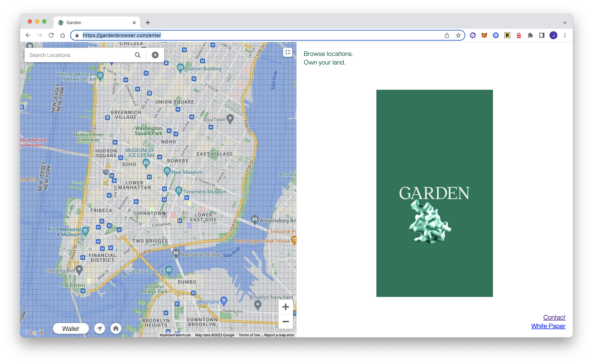Clear search with the X icon
The height and width of the screenshot is (364, 593).
point(155,55)
